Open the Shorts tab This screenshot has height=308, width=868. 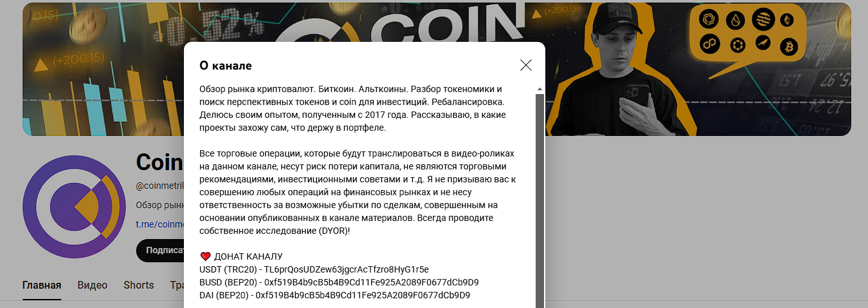(x=139, y=285)
